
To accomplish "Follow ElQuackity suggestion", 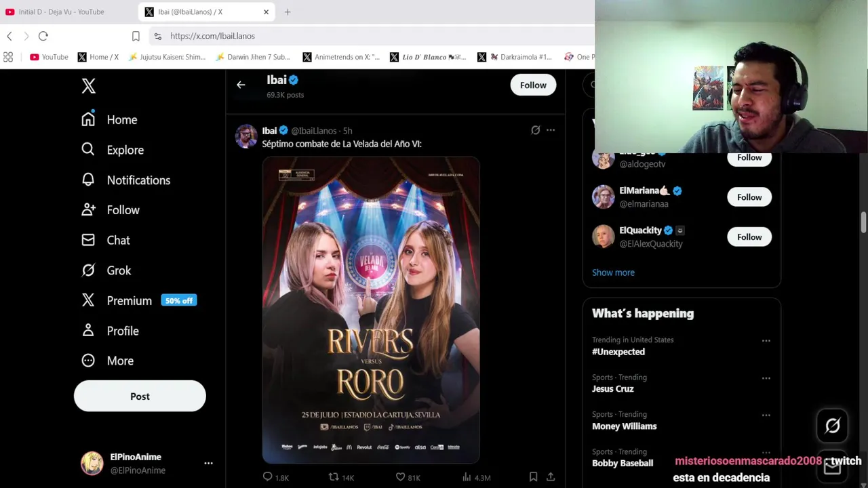I will point(749,237).
